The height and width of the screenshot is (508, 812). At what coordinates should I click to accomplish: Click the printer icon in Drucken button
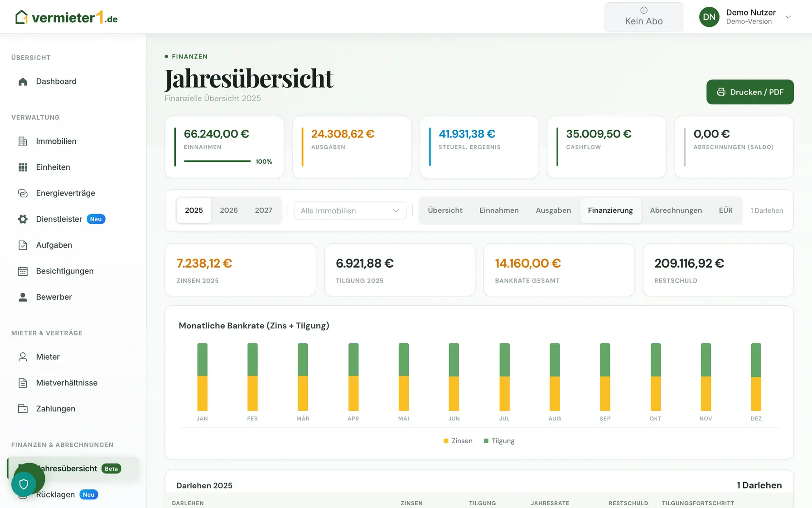[721, 92]
